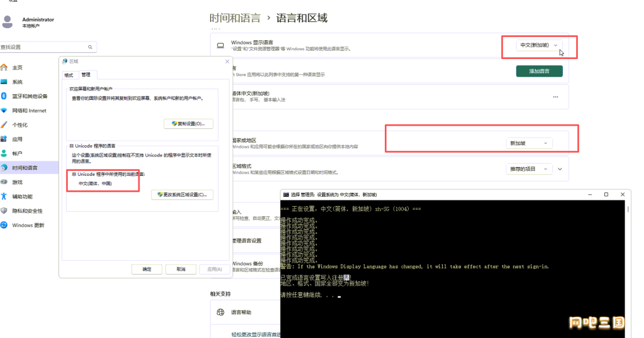Screen dimensions: 644x338
Task: Click the search magnifier in 查找设置
Action: coord(90,47)
